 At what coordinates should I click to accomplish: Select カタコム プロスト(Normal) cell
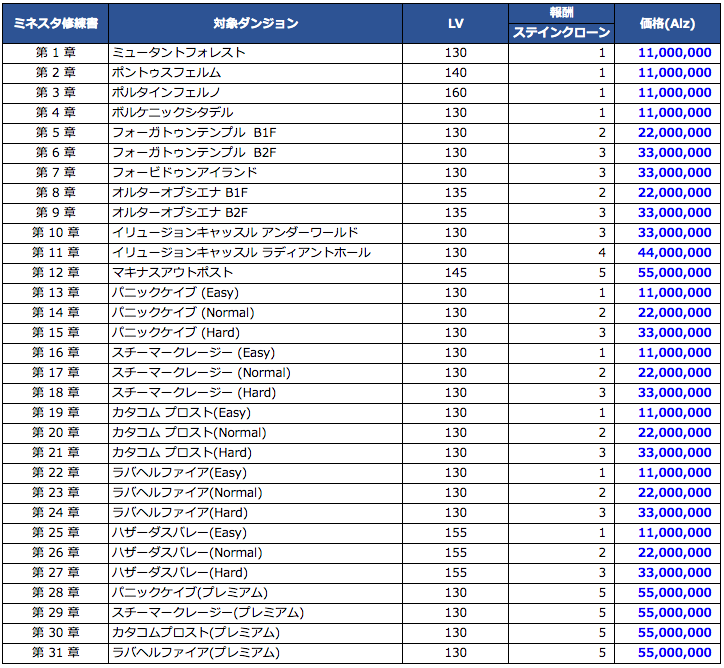coord(255,433)
